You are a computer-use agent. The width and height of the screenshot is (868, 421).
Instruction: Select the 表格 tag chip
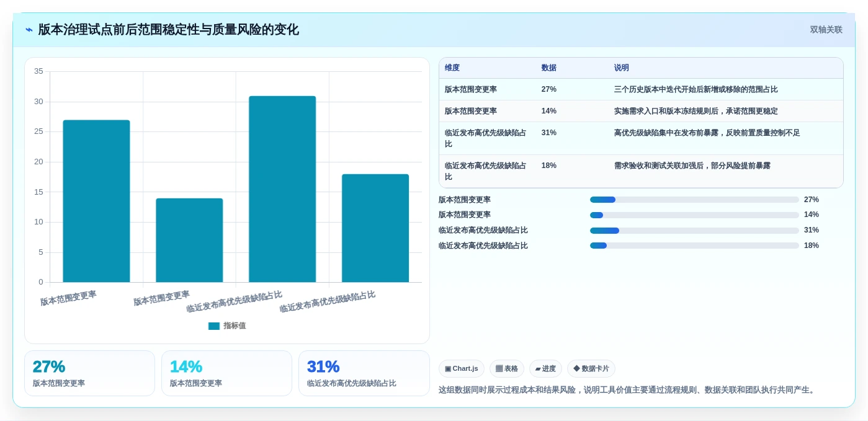pos(507,368)
